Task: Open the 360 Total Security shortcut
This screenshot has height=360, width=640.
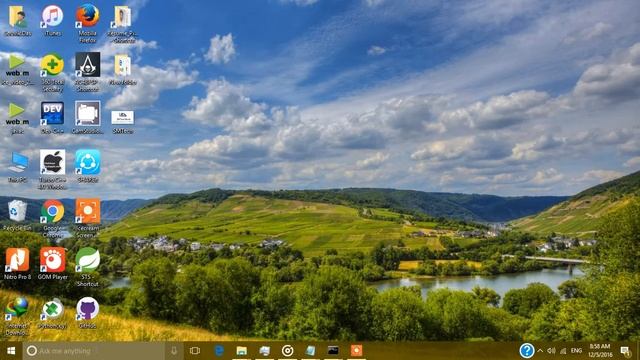Action: 52,72
